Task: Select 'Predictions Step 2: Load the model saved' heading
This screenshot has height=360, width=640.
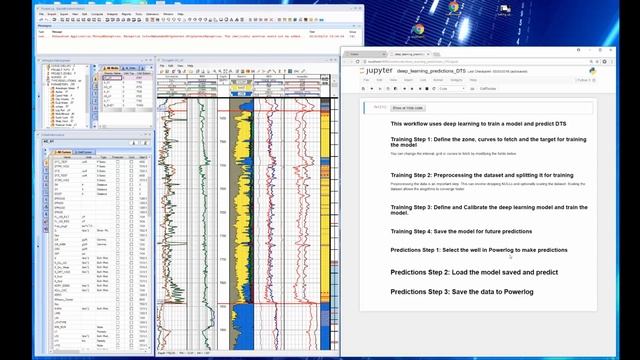Action: pyautogui.click(x=474, y=272)
